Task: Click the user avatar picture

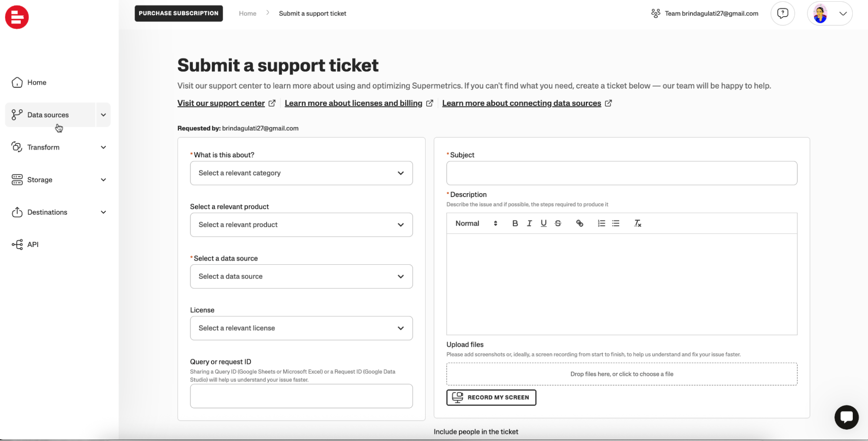Action: coord(820,13)
